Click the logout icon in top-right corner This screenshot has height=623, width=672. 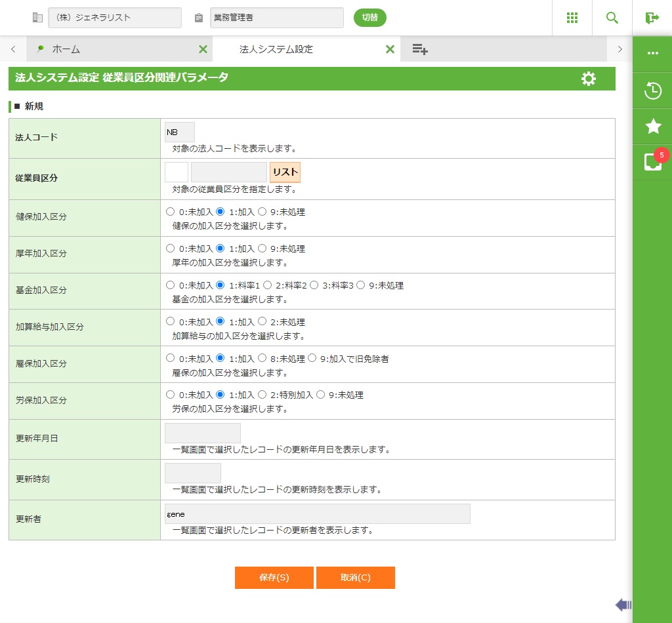(652, 18)
